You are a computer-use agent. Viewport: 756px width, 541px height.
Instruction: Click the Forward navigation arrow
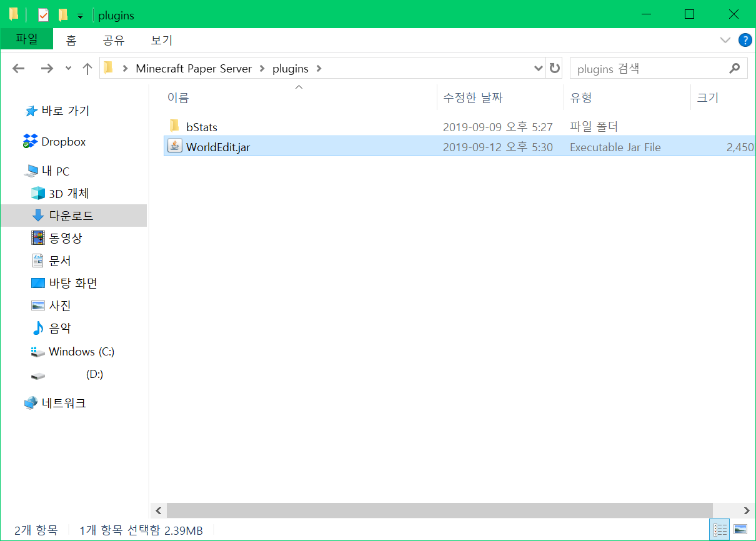coord(47,69)
